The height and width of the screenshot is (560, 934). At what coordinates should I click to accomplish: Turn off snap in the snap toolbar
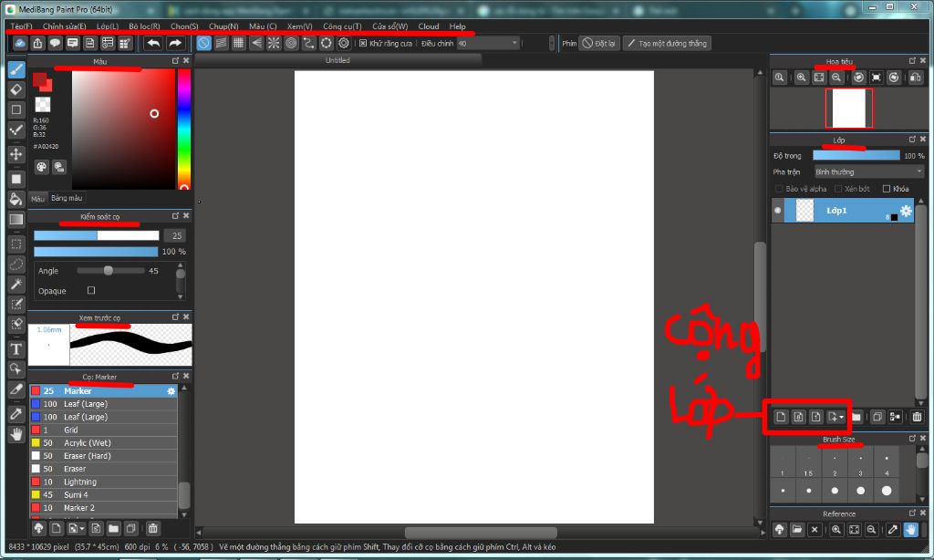tap(203, 43)
